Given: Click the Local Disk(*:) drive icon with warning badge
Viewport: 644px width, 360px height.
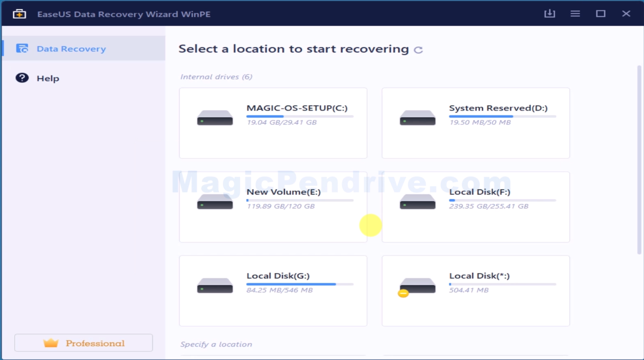Looking at the screenshot, I should (x=416, y=287).
